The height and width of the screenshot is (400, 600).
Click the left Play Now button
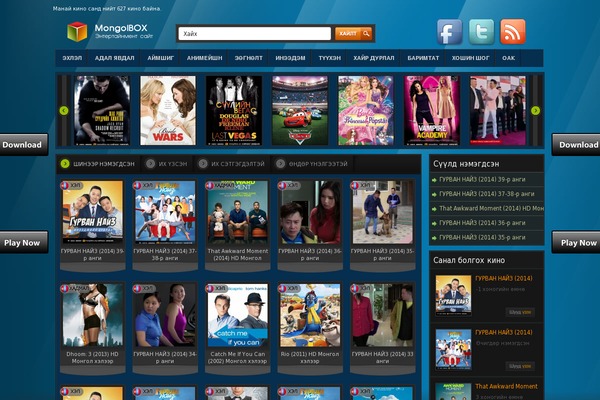pos(24,243)
